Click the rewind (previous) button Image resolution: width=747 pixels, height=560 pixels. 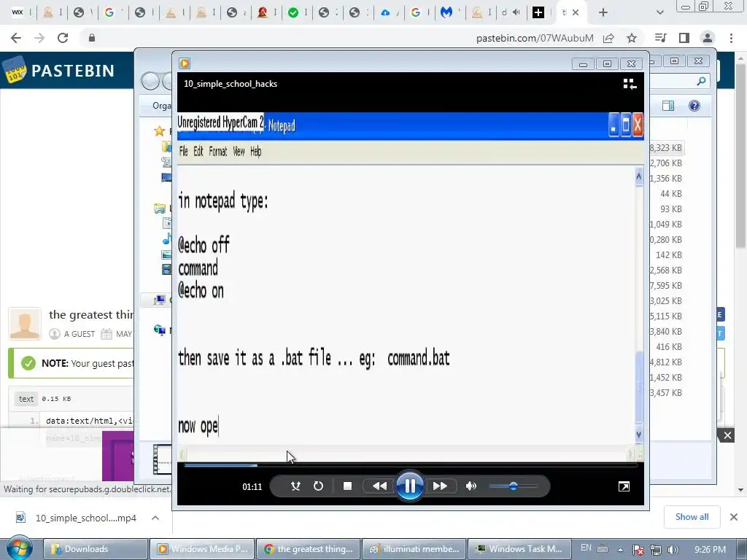pyautogui.click(x=379, y=486)
